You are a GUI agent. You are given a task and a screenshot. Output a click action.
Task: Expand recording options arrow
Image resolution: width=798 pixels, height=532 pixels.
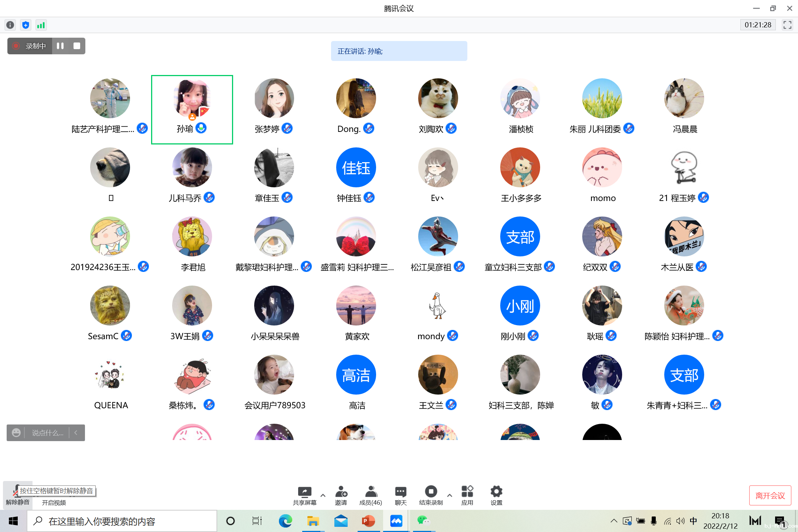pos(450,495)
